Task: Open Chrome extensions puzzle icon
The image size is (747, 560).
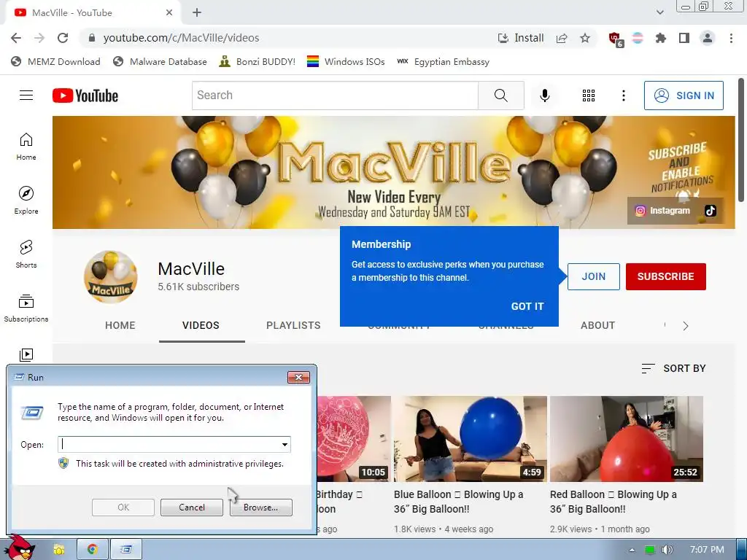Action: tap(661, 38)
